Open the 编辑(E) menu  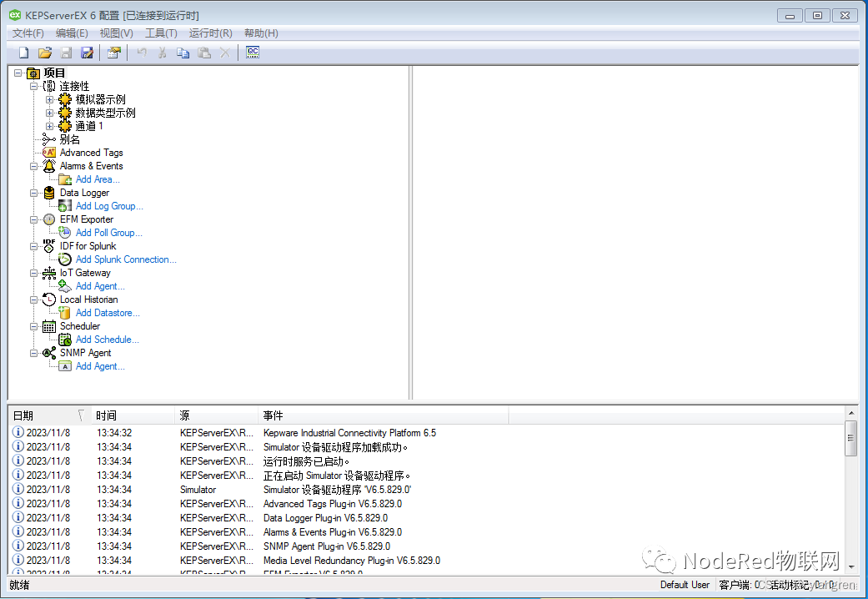[72, 33]
